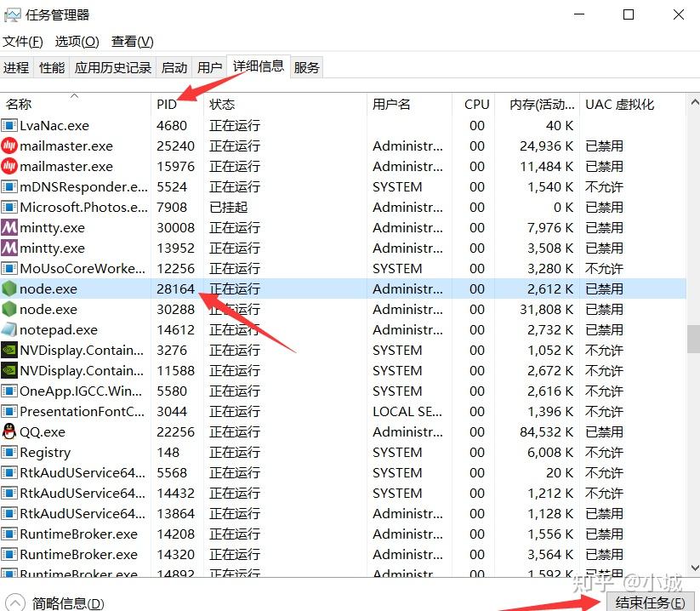
Task: Click the Task Manager title bar icon
Action: 13,14
